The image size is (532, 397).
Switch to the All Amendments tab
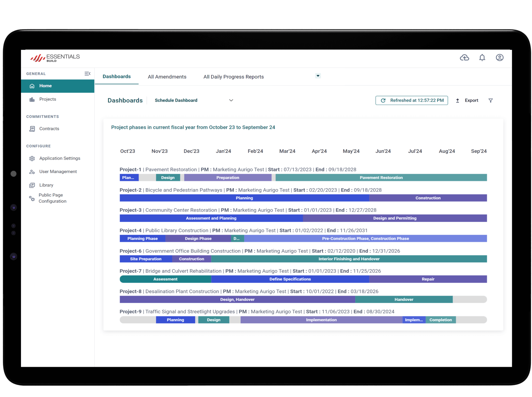pyautogui.click(x=167, y=77)
